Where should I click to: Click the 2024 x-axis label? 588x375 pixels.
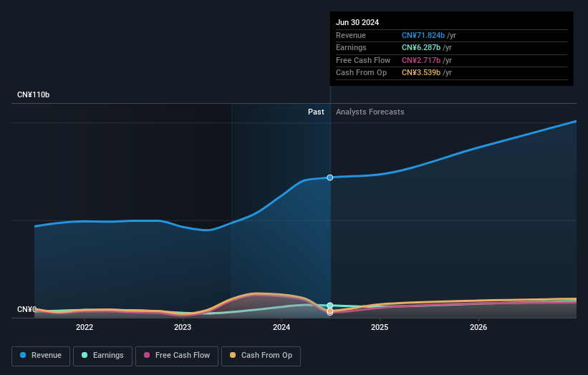[281, 328]
